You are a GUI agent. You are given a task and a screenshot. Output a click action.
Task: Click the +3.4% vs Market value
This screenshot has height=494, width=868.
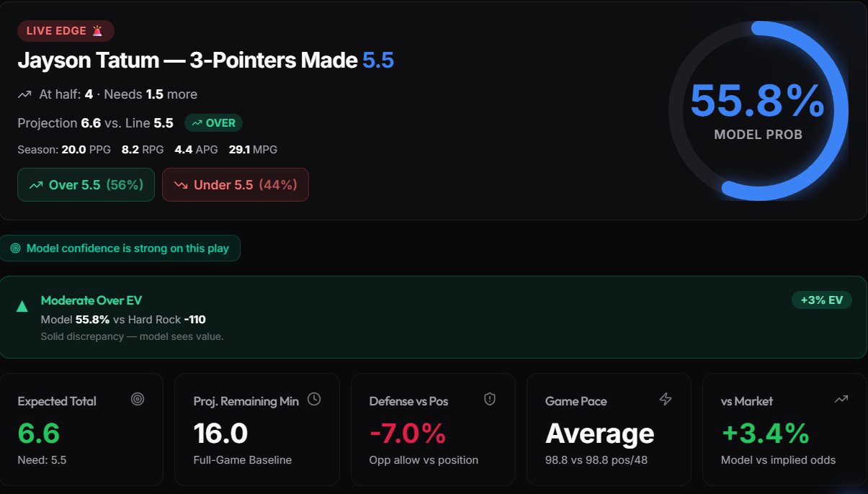pyautogui.click(x=765, y=434)
